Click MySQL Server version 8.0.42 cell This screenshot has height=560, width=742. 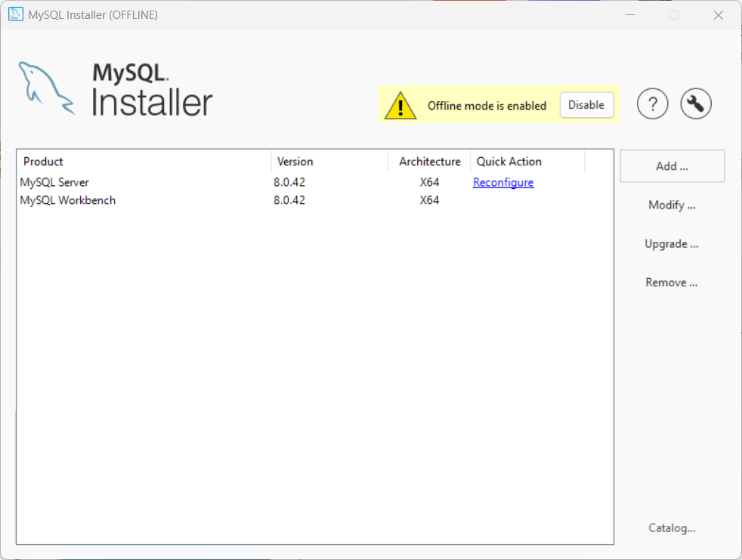(x=289, y=182)
